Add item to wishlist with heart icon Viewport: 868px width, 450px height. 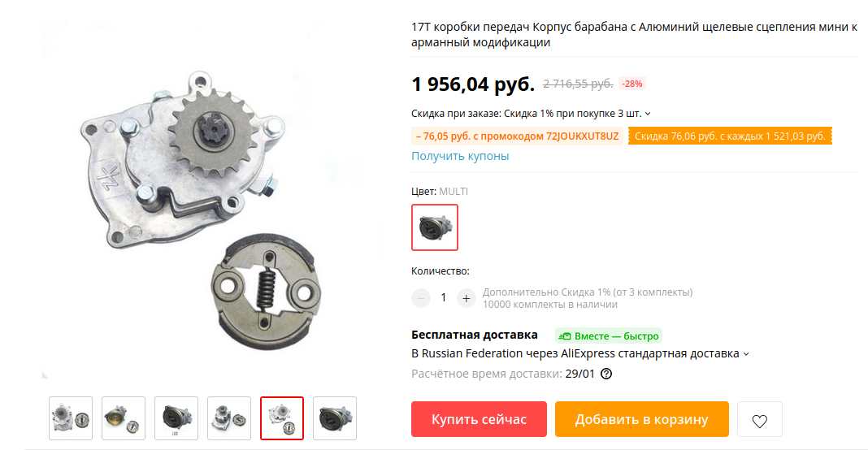pos(759,420)
